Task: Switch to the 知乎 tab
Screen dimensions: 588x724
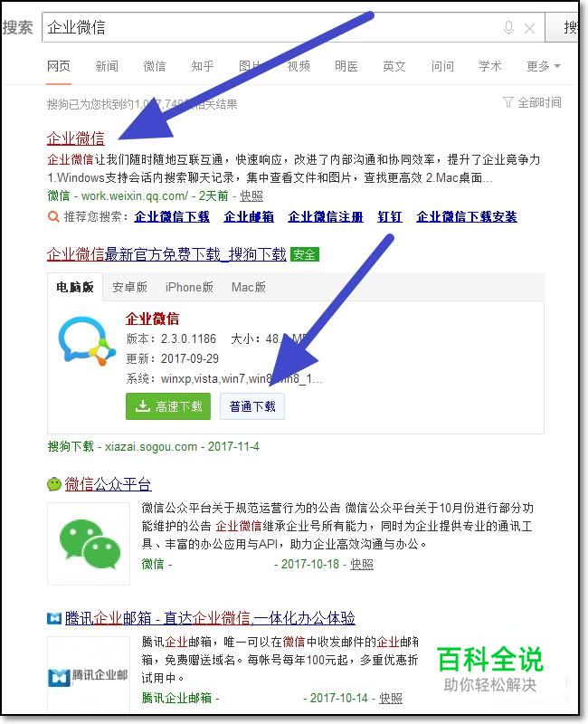Action: click(x=202, y=66)
